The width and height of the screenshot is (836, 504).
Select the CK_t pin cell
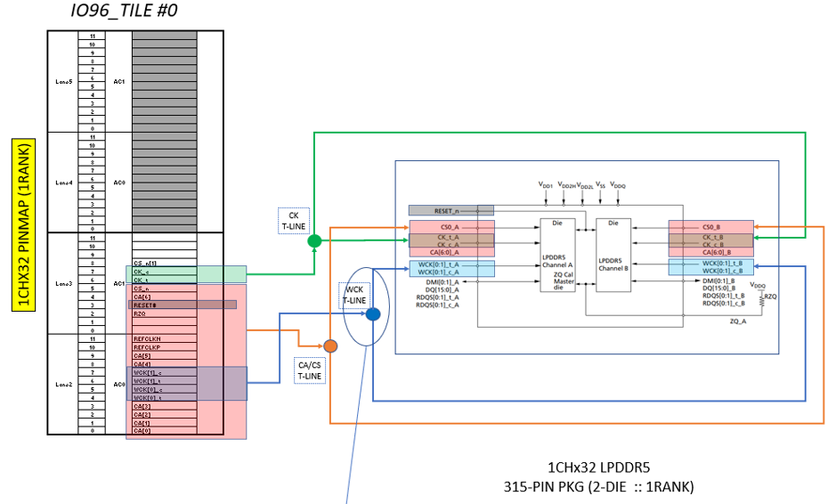165,280
